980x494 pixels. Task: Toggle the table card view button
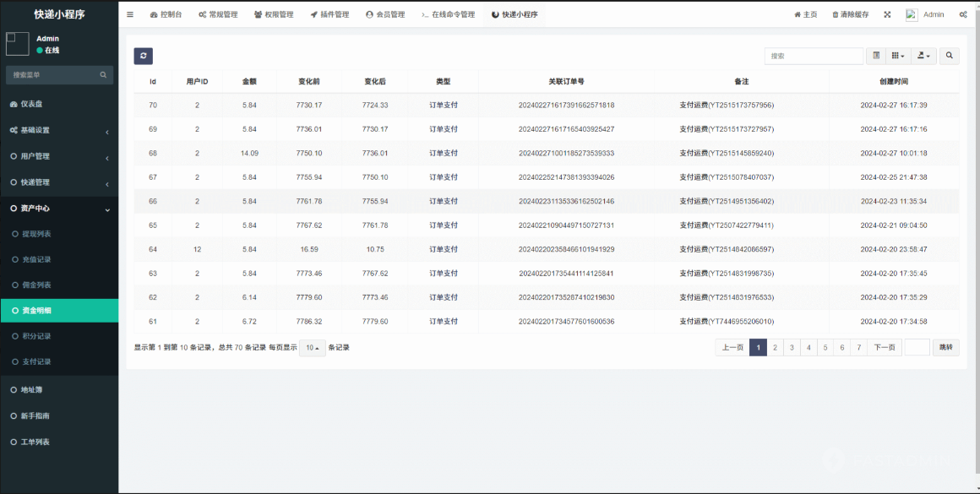876,56
